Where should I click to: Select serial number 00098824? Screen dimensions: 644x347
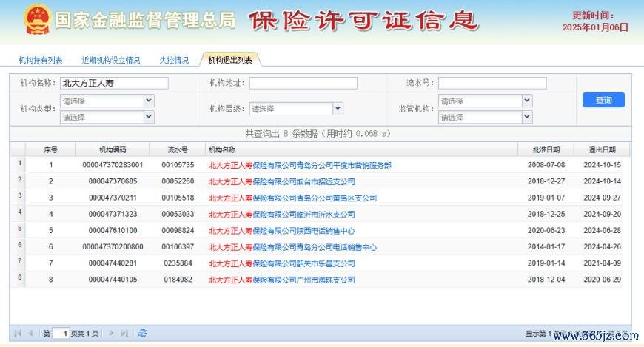[178, 231]
